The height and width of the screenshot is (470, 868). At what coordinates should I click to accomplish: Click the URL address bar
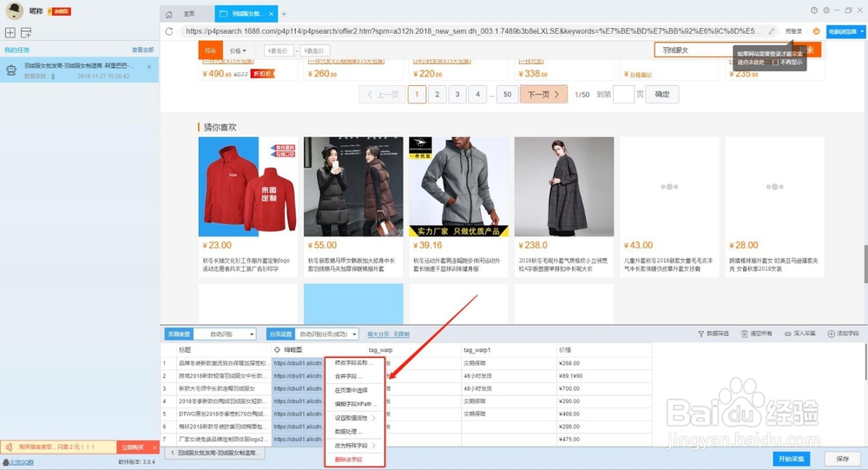(473, 31)
